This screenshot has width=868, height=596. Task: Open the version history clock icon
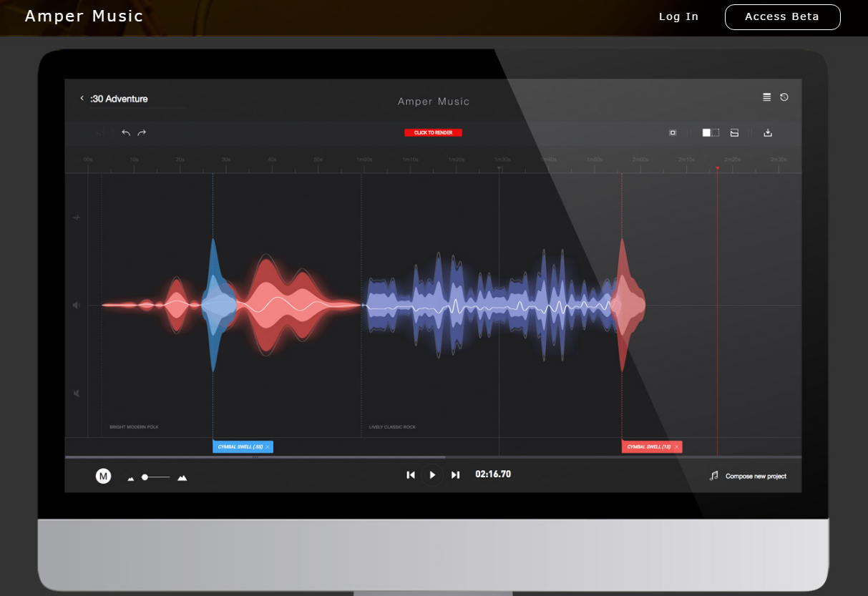784,97
